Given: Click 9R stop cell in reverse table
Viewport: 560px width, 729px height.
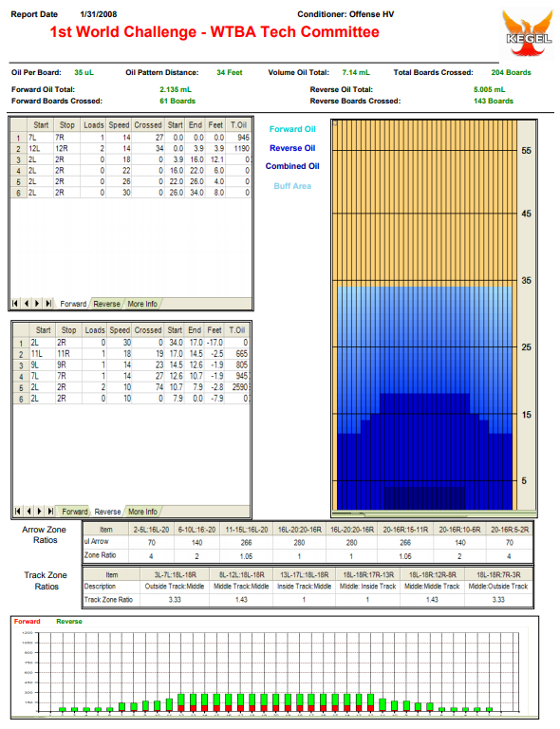Looking at the screenshot, I should tap(68, 364).
